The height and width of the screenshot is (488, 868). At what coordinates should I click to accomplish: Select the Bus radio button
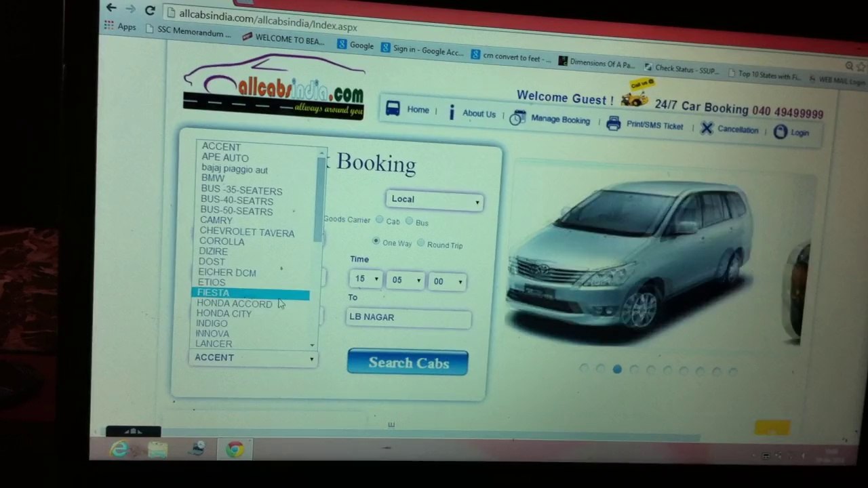(x=409, y=221)
